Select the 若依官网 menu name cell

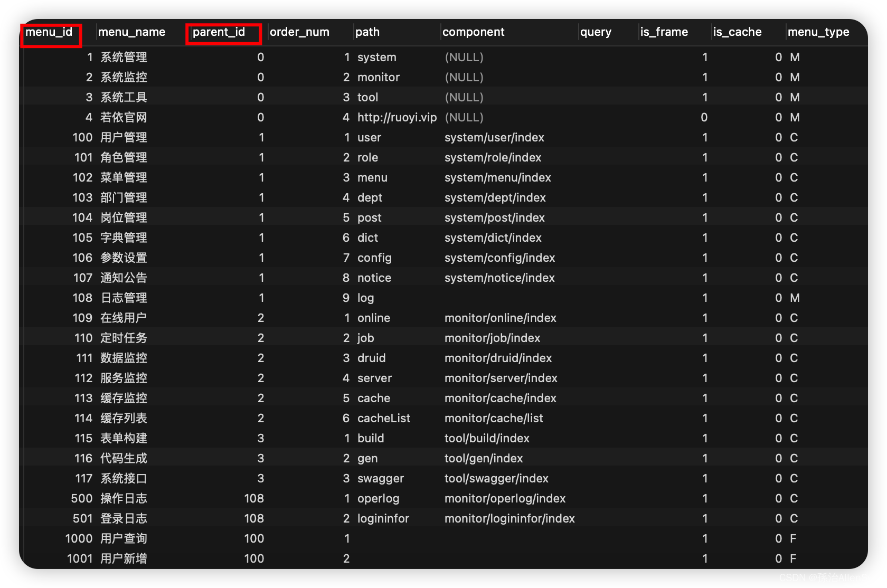coord(124,117)
